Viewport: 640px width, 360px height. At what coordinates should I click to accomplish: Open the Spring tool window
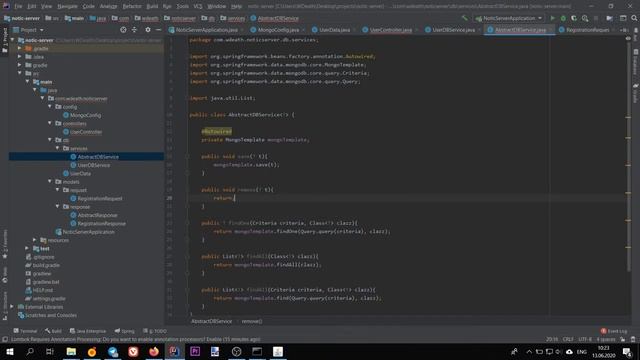(x=124, y=331)
